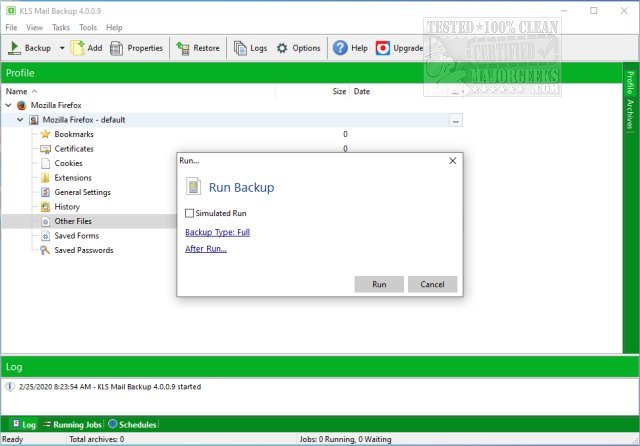Enable the Simulated Run checkbox
The width and height of the screenshot is (640, 446).
[x=189, y=213]
